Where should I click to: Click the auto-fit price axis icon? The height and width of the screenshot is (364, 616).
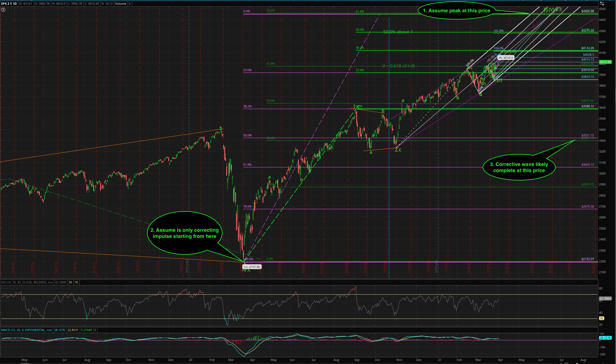[602, 4]
